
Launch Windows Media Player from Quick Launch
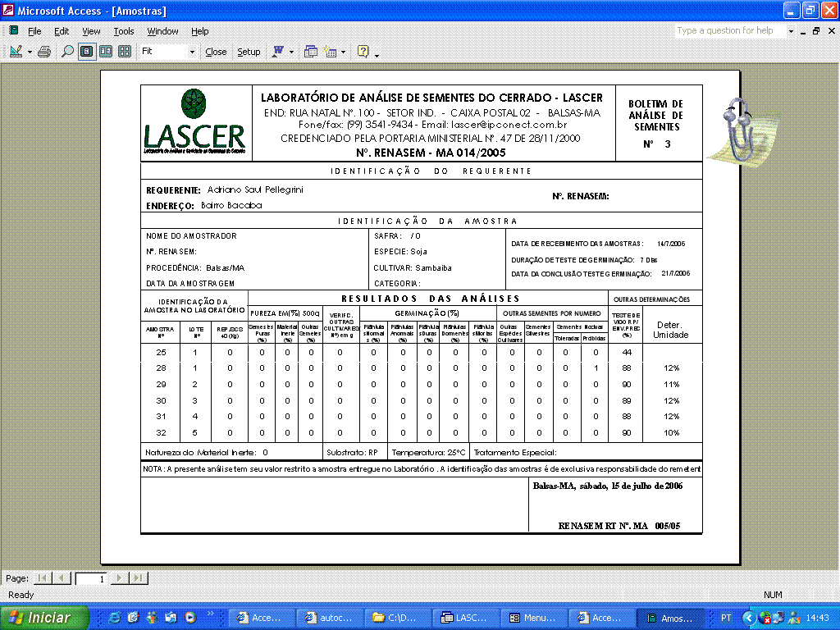point(190,618)
